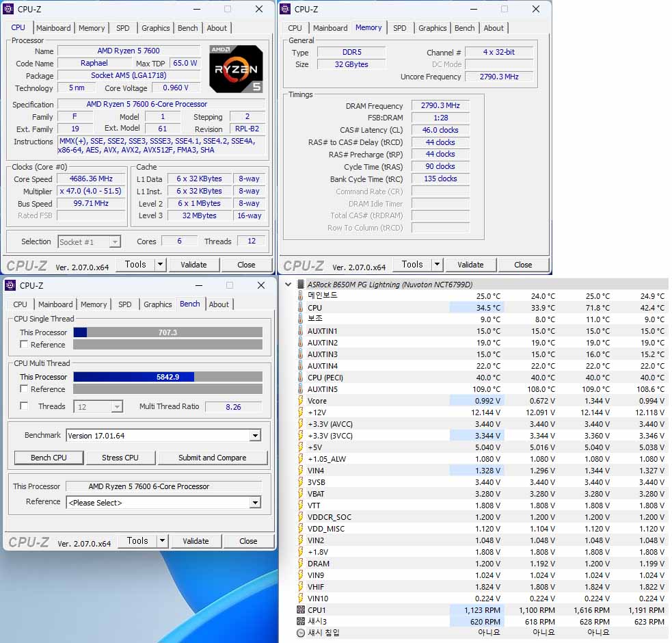
Task: Open Bench tab in Memory window
Action: coord(465,28)
